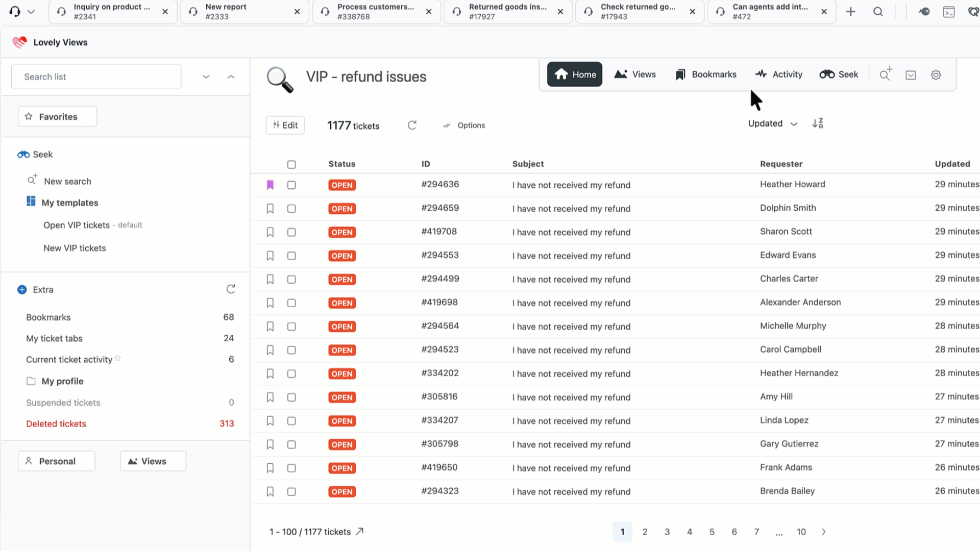Bookmark ticket #294659 from Dolphin Smith
The image size is (980, 551).
point(270,209)
